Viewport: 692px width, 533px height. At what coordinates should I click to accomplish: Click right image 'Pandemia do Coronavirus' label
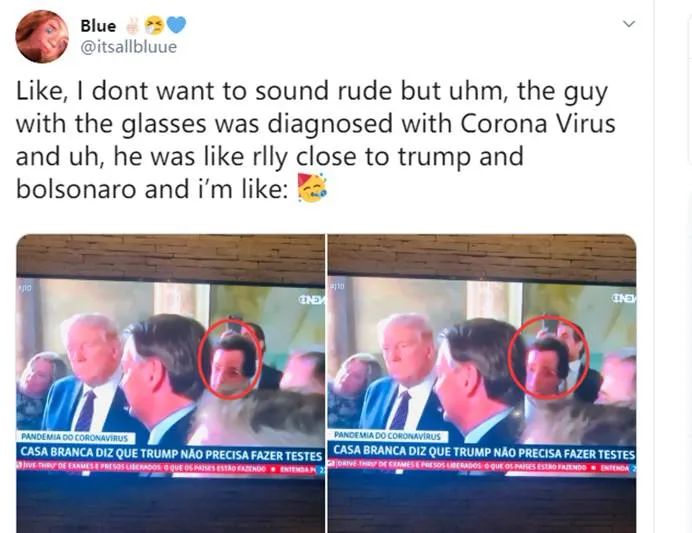coord(387,436)
